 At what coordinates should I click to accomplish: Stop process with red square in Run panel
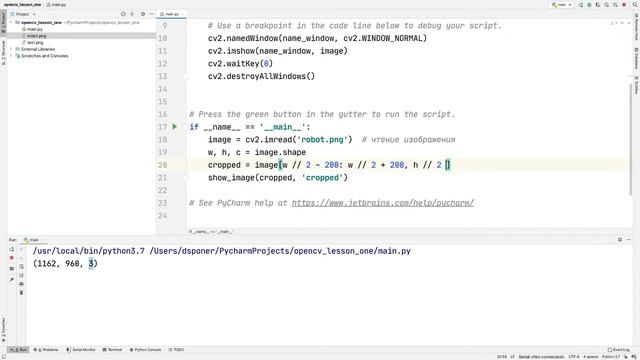(x=11, y=258)
